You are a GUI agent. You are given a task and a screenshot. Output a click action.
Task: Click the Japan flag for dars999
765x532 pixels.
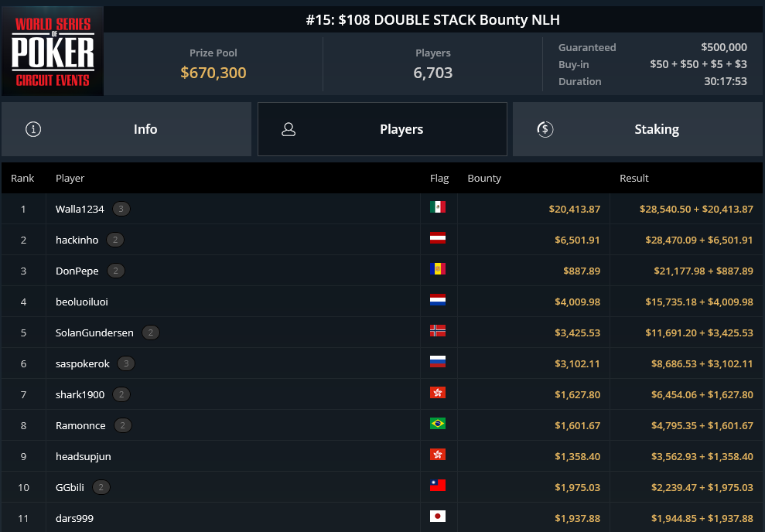tap(438, 517)
